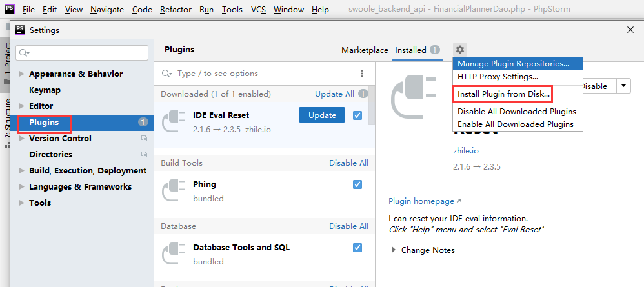
Task: Choose Manage Plugin Repositories from menu
Action: tap(518, 64)
